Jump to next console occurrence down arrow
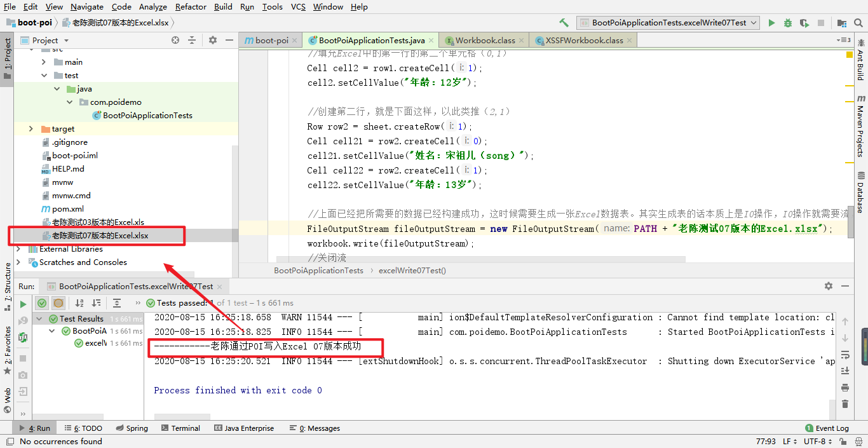 (845, 338)
